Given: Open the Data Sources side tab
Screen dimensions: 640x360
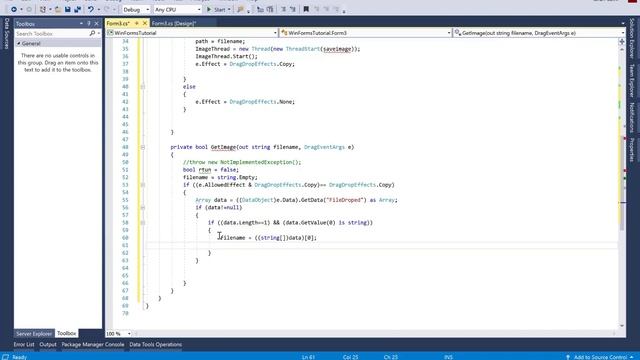Looking at the screenshot, I should [x=6, y=33].
